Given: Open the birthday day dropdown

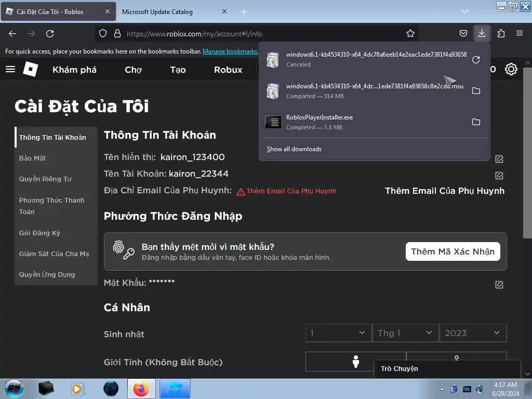Looking at the screenshot, I should [338, 333].
